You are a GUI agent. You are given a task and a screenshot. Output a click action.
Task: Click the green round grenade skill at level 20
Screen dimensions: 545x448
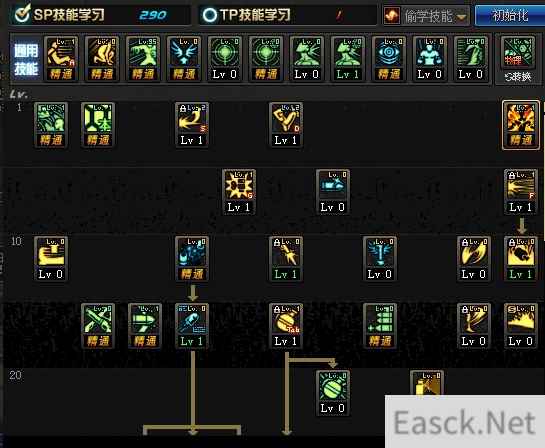pos(333,393)
